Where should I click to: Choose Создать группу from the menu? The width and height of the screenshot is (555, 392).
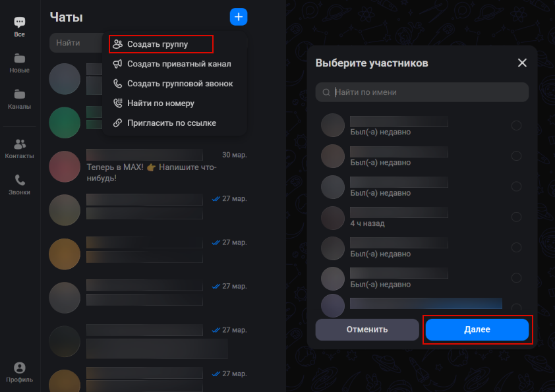tap(161, 43)
